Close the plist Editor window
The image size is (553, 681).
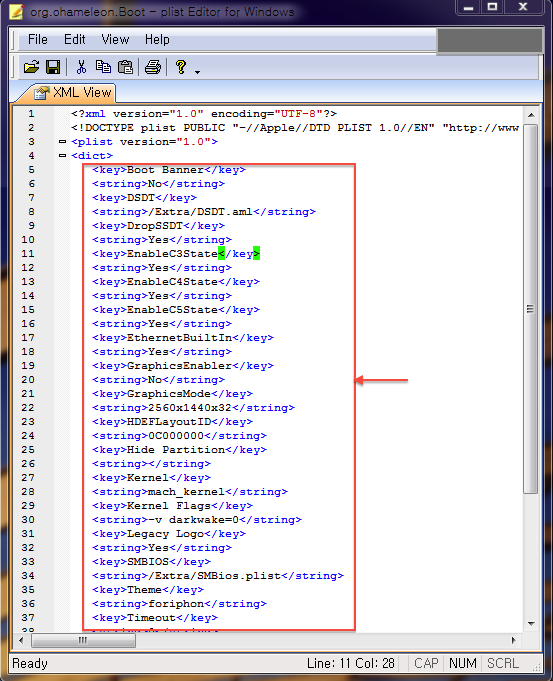[x=523, y=7]
